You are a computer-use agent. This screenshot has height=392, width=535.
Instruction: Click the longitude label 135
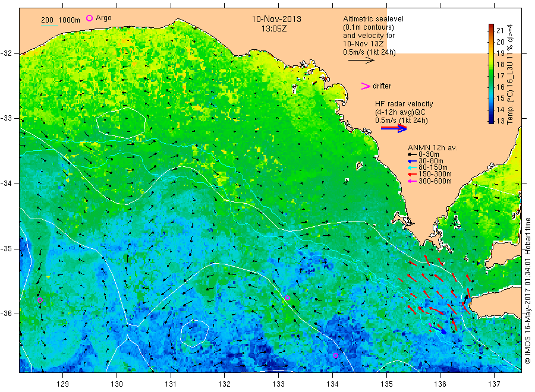[x=386, y=384]
